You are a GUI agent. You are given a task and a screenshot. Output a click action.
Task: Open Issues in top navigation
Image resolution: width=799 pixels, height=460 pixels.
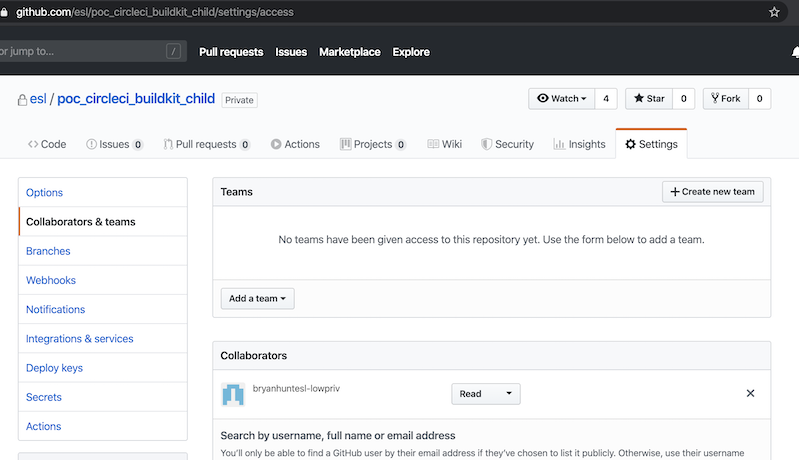291,52
